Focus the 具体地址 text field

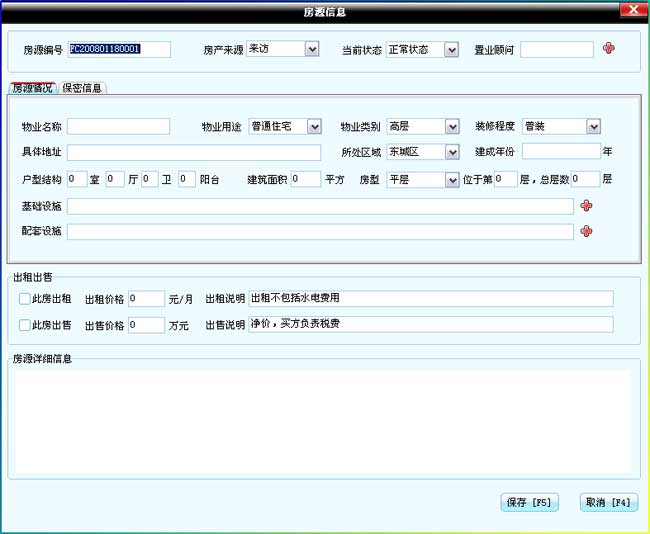pos(194,152)
